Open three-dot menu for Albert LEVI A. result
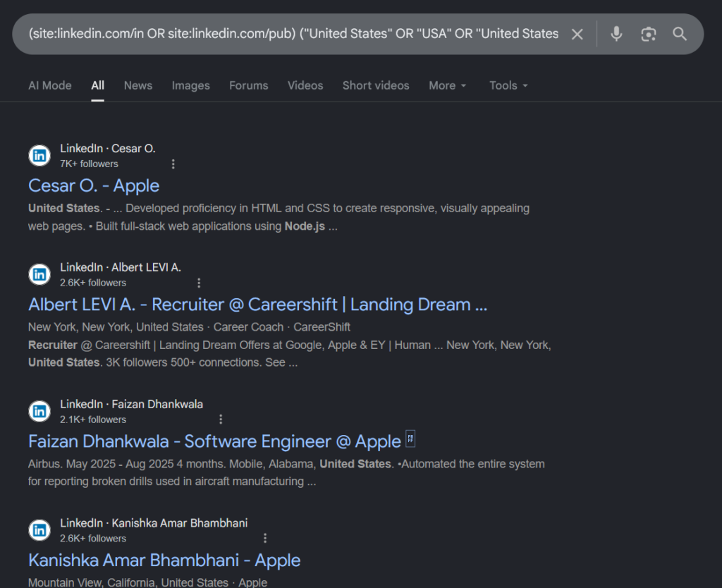 199,283
